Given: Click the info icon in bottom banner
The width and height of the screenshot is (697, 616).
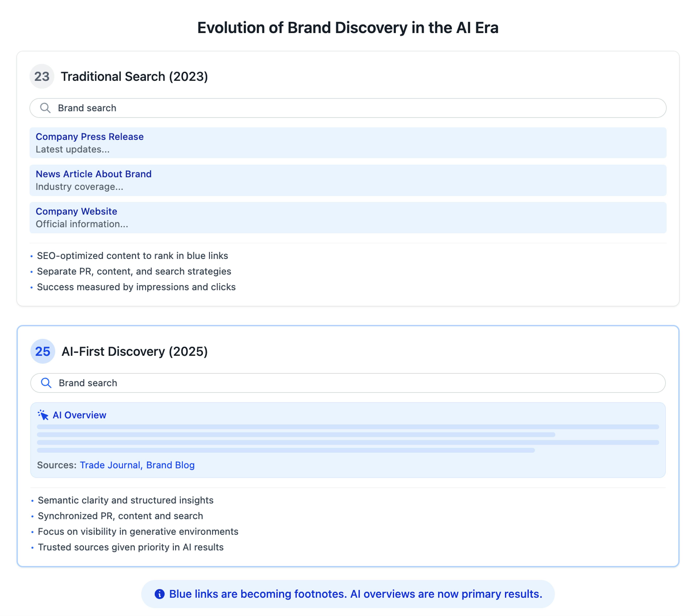Looking at the screenshot, I should click(159, 594).
